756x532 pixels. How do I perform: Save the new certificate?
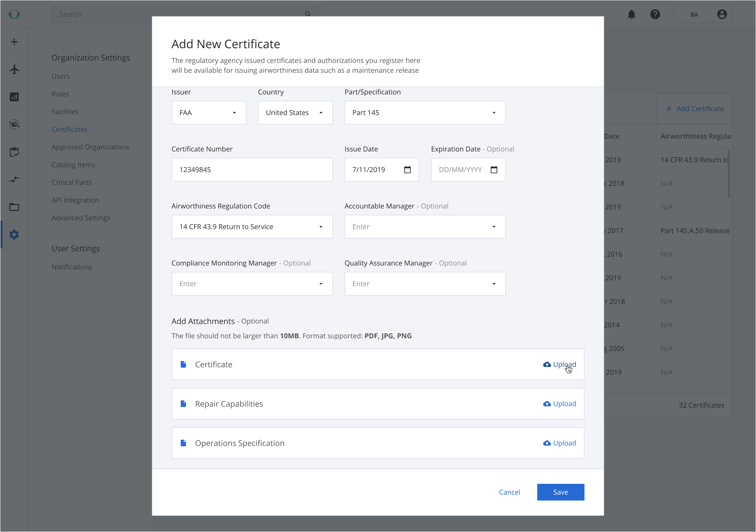coord(561,492)
